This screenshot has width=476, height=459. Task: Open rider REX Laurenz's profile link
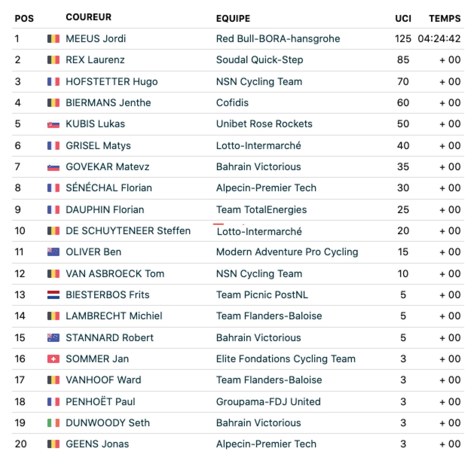[x=95, y=60]
